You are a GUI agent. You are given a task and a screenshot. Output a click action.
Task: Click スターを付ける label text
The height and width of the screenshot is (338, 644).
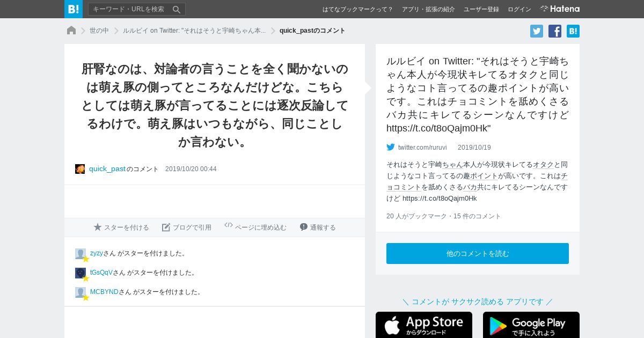point(127,227)
